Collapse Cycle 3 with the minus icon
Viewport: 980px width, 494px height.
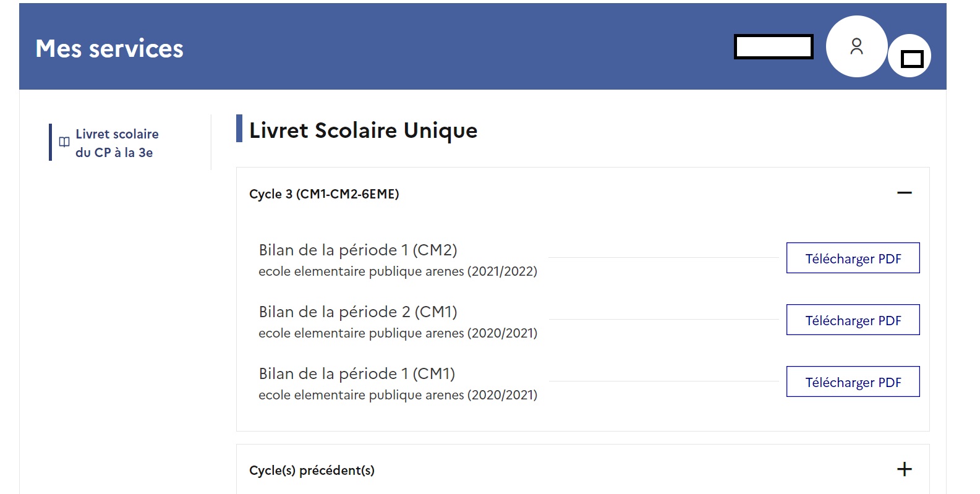[904, 194]
